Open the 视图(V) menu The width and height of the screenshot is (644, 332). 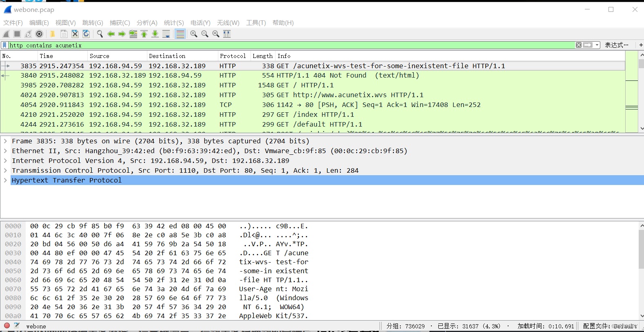tap(66, 23)
